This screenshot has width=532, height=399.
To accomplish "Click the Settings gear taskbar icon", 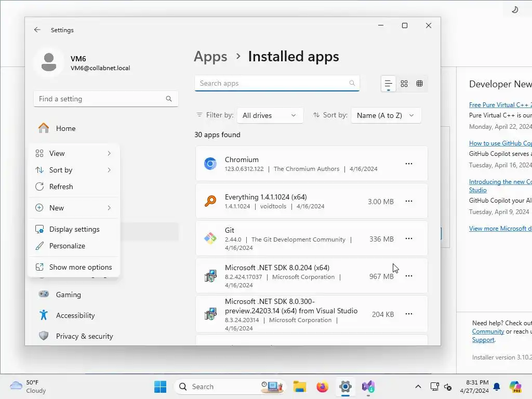I will pyautogui.click(x=345, y=387).
